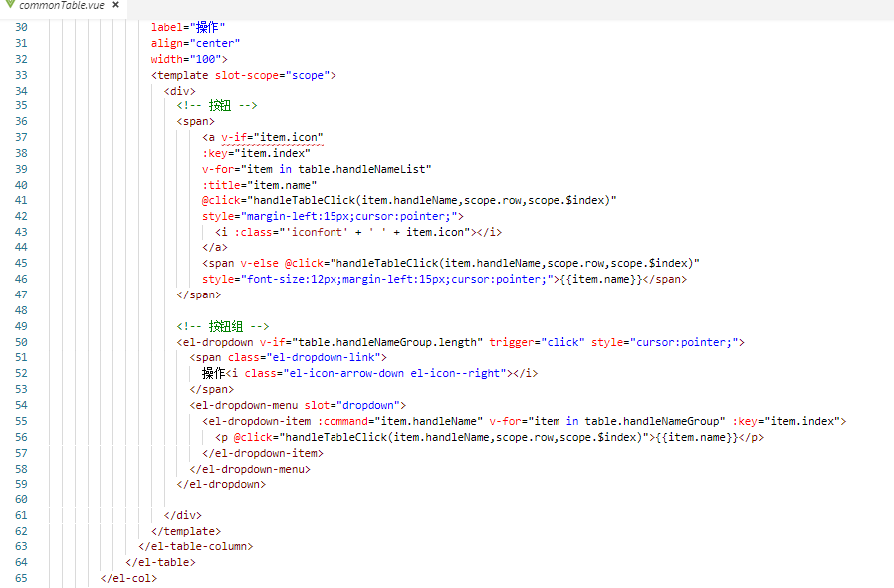The height and width of the screenshot is (588, 894).
Task: Click the :title="item.name" binding
Action: [x=260, y=185]
